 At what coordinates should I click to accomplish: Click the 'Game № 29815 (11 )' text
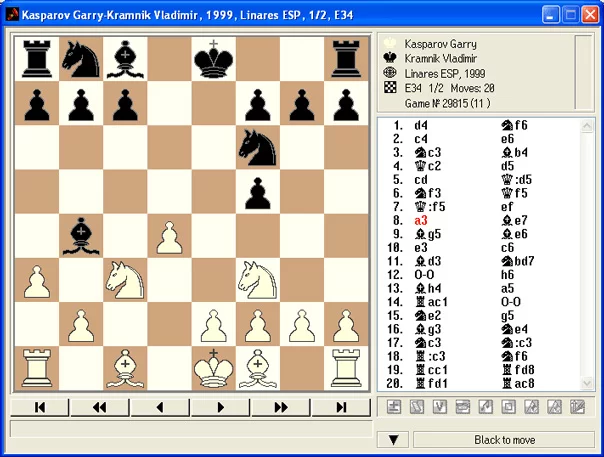tap(448, 103)
